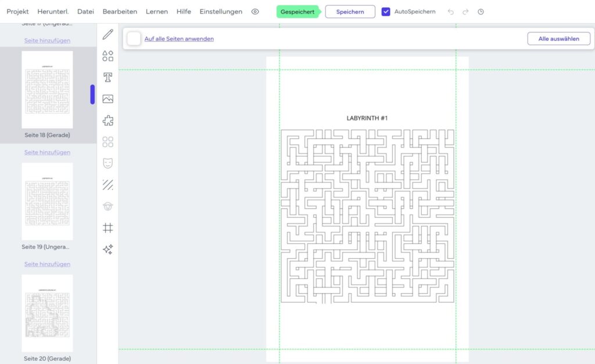The width and height of the screenshot is (595, 364).
Task: Open the puzzle piece tool
Action: pyautogui.click(x=107, y=121)
